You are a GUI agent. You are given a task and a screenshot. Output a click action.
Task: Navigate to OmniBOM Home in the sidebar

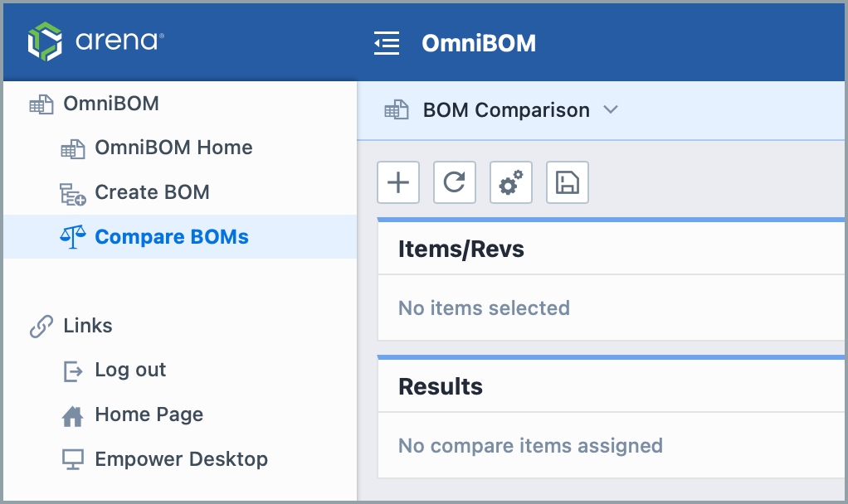175,148
